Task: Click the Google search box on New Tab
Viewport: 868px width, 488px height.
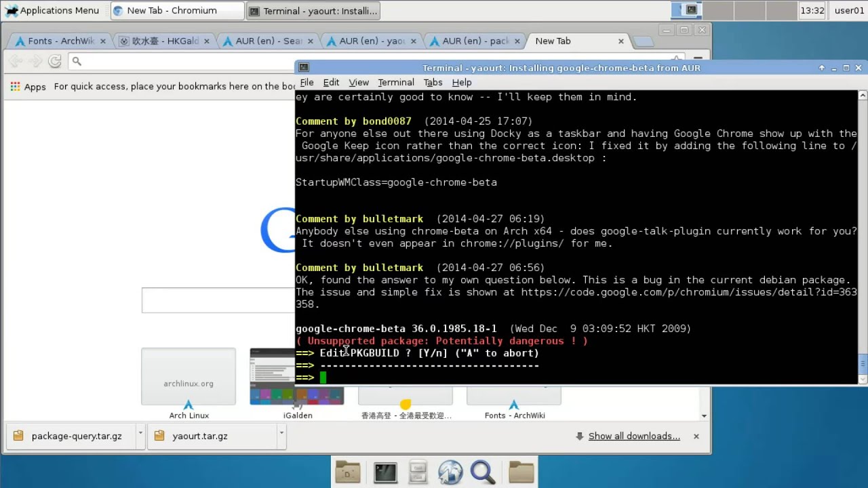Action: coord(218,300)
